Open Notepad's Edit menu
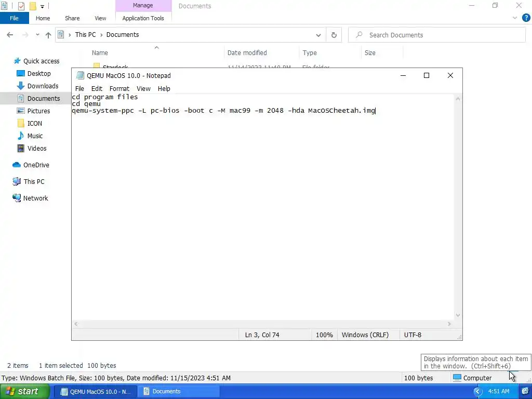Viewport: 532px width, 399px height. (97, 88)
